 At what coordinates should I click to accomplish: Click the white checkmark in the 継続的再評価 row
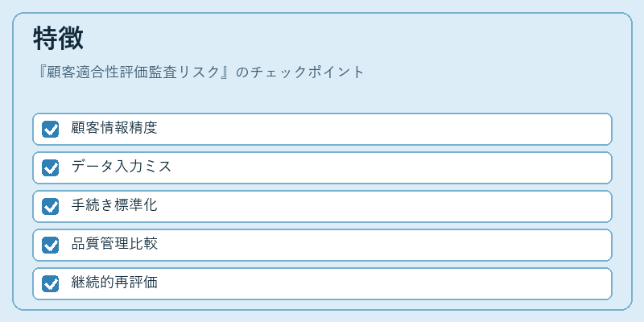click(51, 284)
